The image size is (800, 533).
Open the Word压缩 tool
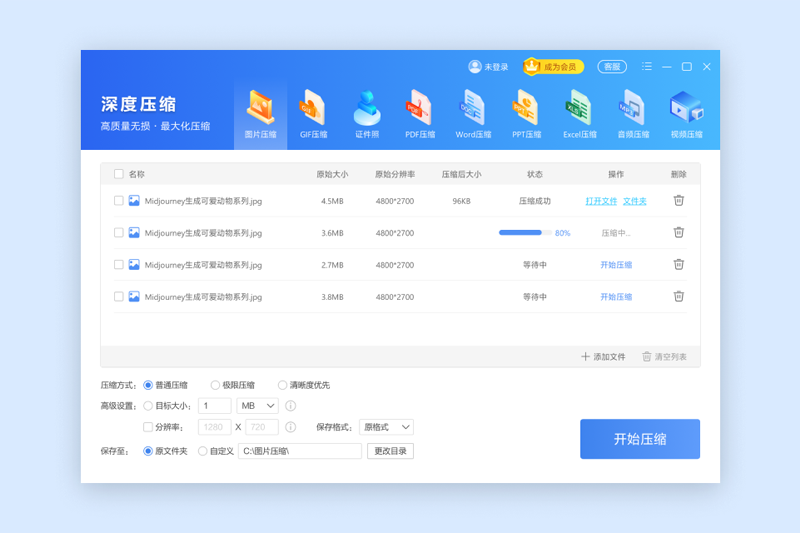[x=473, y=113]
